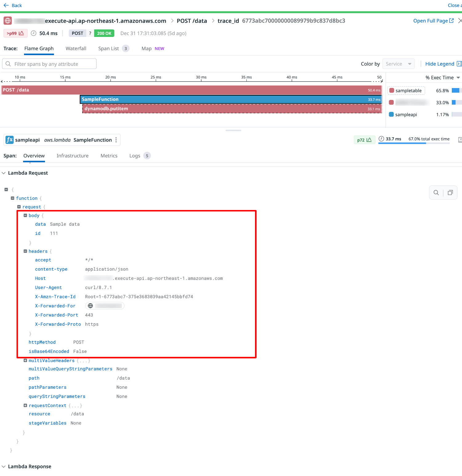462x476 pixels.
Task: Collapse the headers JSON node
Action: tap(25, 251)
